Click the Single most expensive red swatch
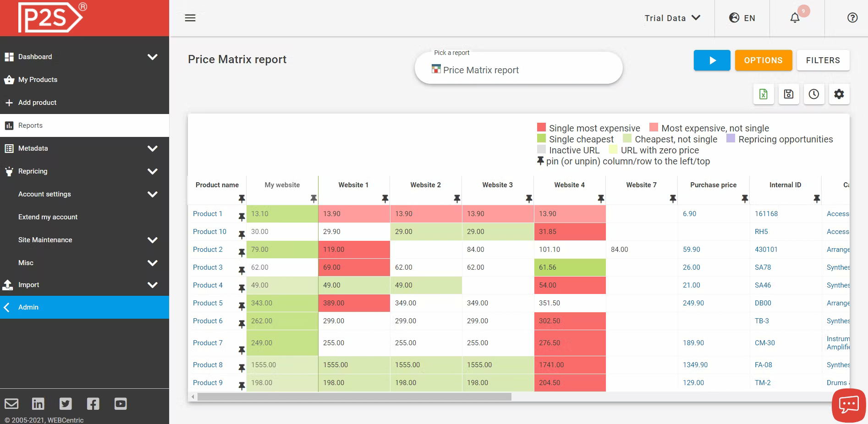This screenshot has width=868, height=424. [x=541, y=128]
